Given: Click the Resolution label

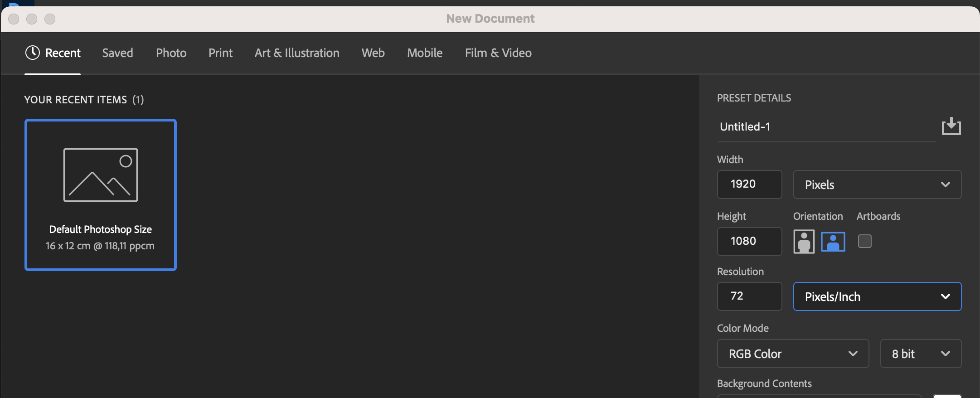Looking at the screenshot, I should (x=740, y=272).
